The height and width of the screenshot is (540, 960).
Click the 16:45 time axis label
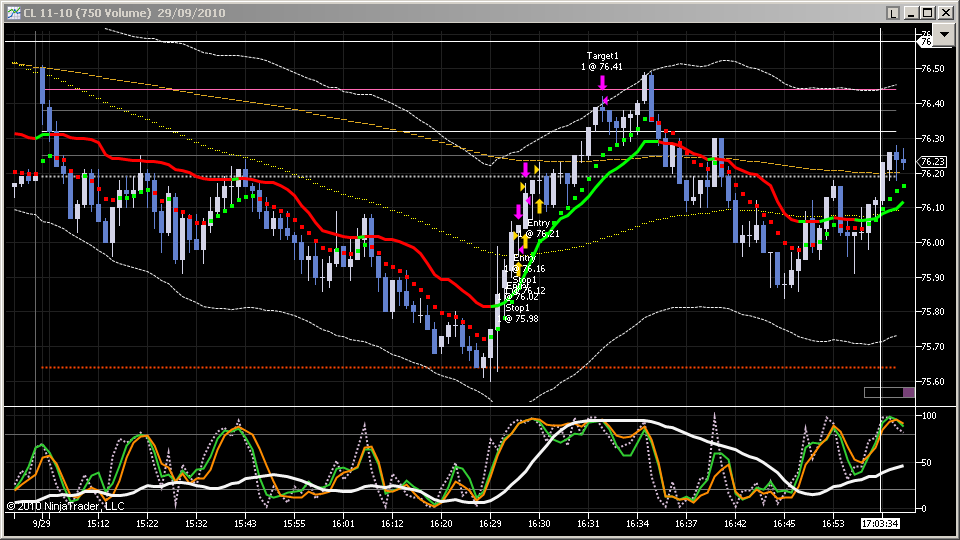click(x=784, y=523)
